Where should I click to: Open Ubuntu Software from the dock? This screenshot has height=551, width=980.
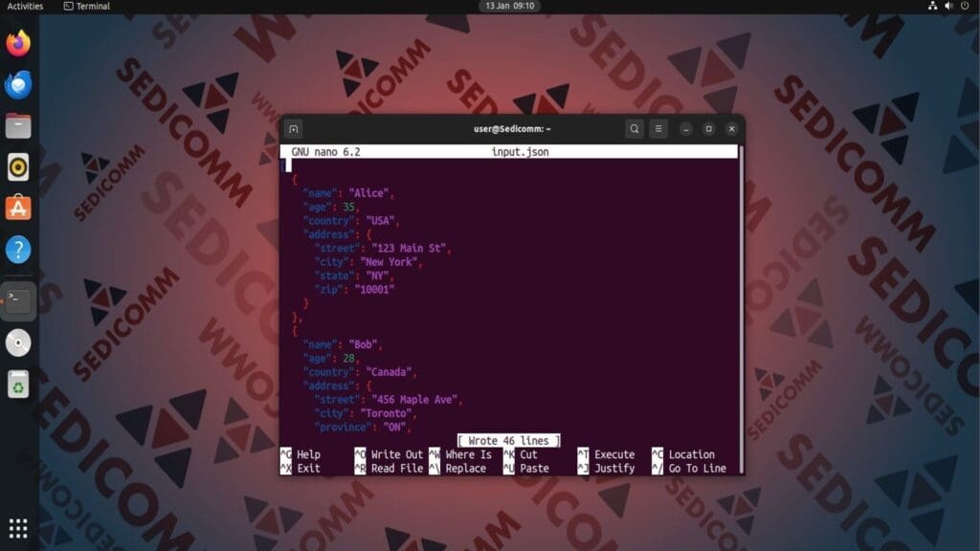[x=18, y=208]
